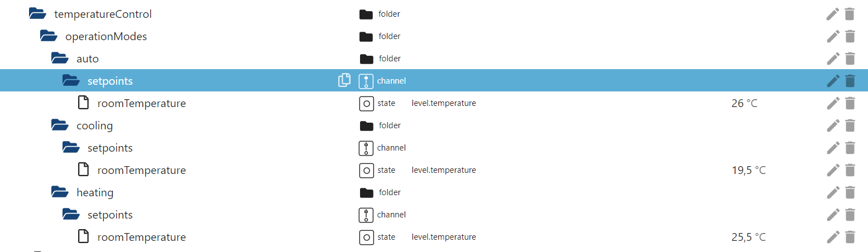Screen dimensions: 868x252
Task: Delete the temperatureControl folder via its trash icon
Action: (850, 14)
